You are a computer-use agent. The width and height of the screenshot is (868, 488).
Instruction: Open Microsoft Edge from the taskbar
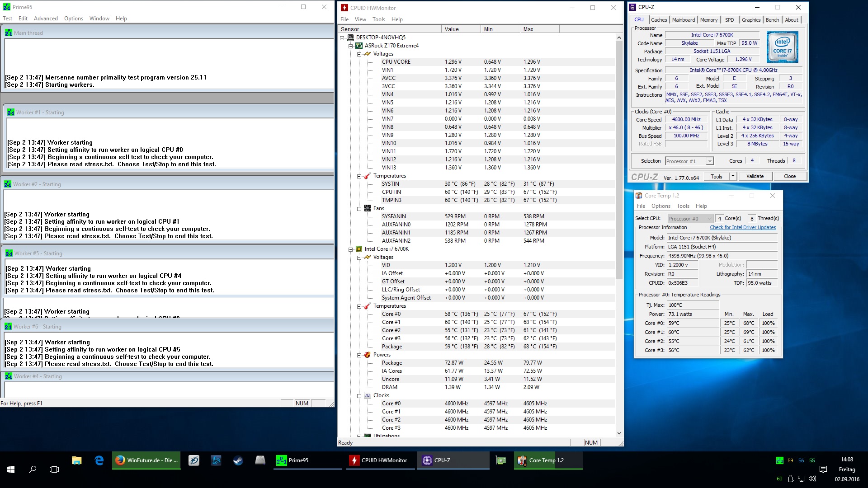click(x=99, y=460)
